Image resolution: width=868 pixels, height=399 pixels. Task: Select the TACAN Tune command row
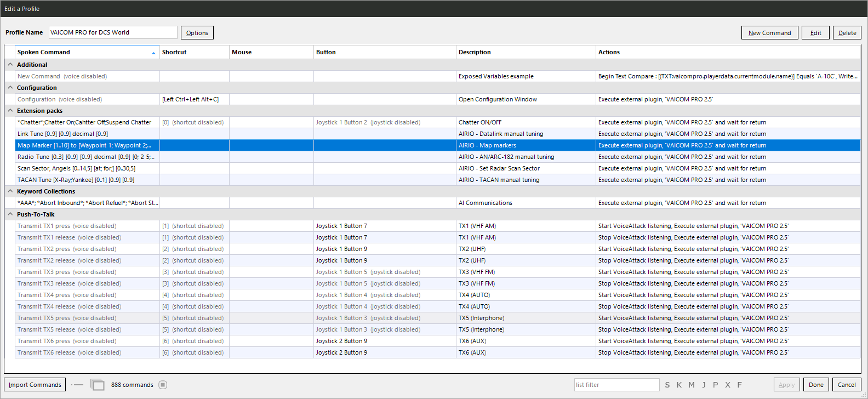(x=438, y=180)
